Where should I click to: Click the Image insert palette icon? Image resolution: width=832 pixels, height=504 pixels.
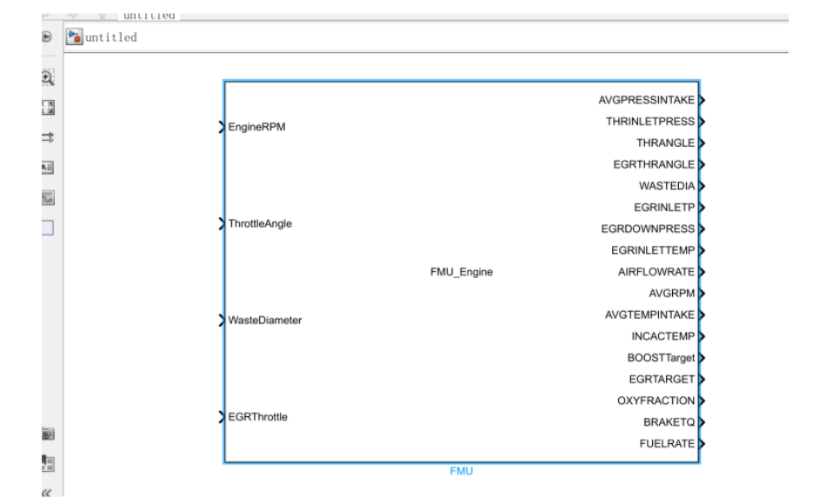[x=48, y=198]
